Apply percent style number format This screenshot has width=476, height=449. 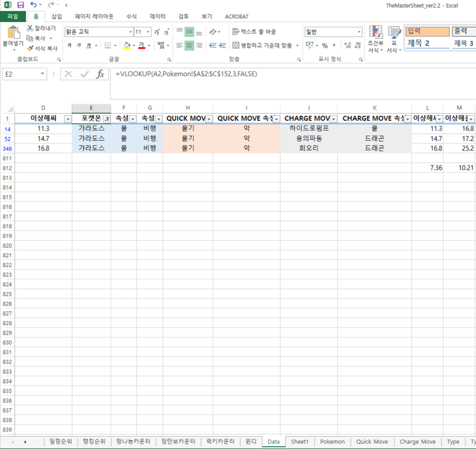click(x=325, y=46)
